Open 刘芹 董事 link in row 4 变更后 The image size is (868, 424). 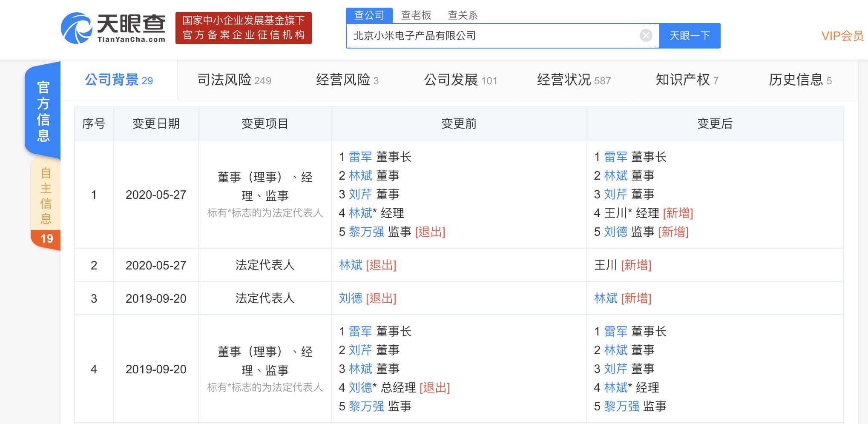tap(615, 369)
